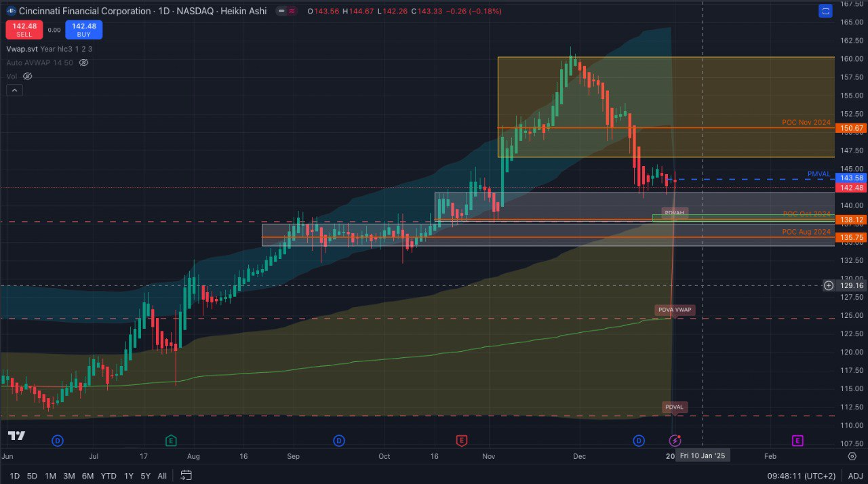Open the go-to-date calendar icon

coord(186,475)
